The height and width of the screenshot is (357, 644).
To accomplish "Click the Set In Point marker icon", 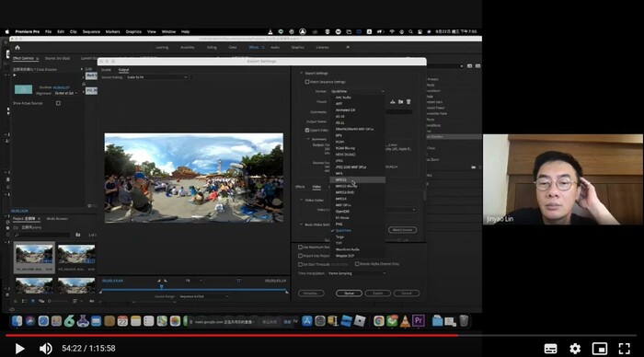I will (159, 281).
